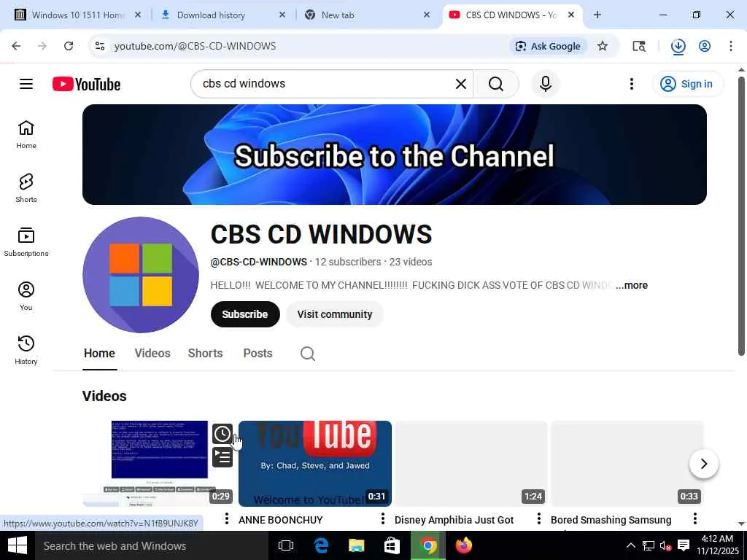The width and height of the screenshot is (747, 560).
Task: Open Chrome downloads icon
Action: click(x=678, y=46)
